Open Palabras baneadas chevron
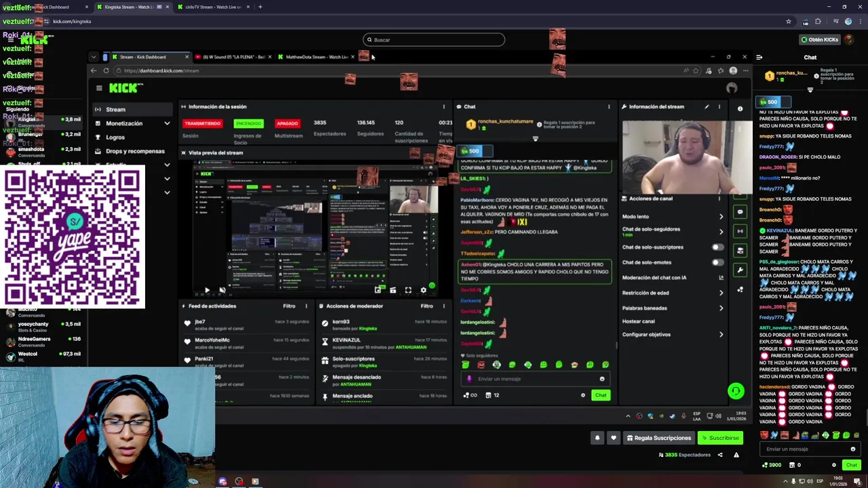 coord(721,308)
